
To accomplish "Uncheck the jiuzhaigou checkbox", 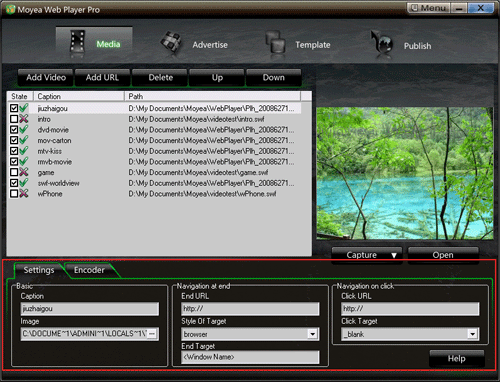I will [x=14, y=108].
